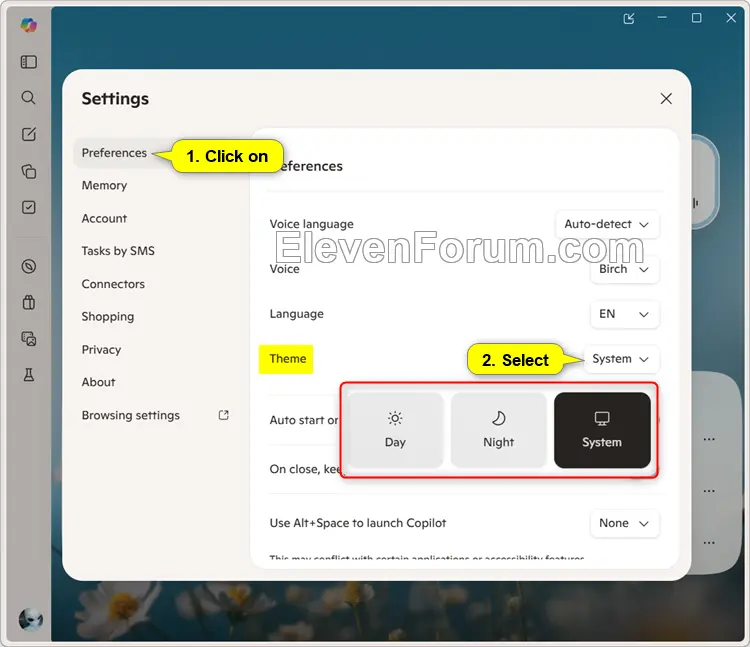This screenshot has width=750, height=647.
Task: Select About in Settings menu
Action: pyautogui.click(x=99, y=382)
